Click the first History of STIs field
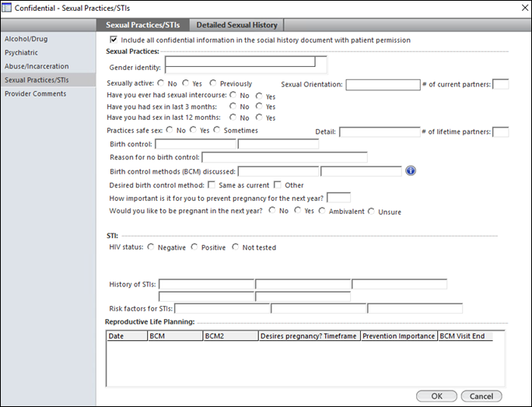This screenshot has width=532, height=407. click(x=206, y=284)
